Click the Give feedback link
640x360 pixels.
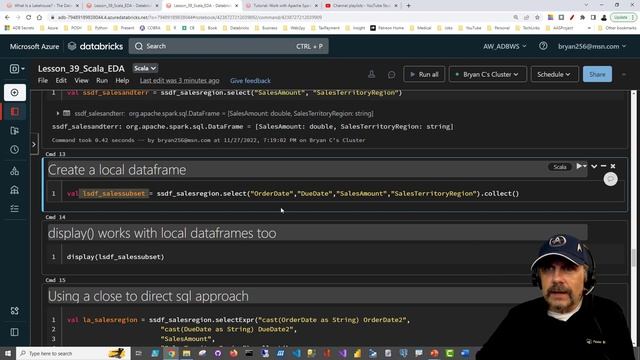coord(250,81)
